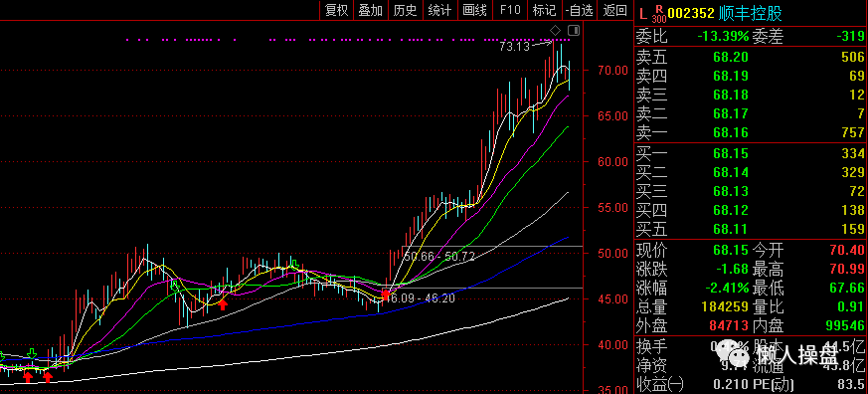Image resolution: width=868 pixels, height=394 pixels.
Task: Select the 卖四 ask row at 68.19
Action: (750, 76)
